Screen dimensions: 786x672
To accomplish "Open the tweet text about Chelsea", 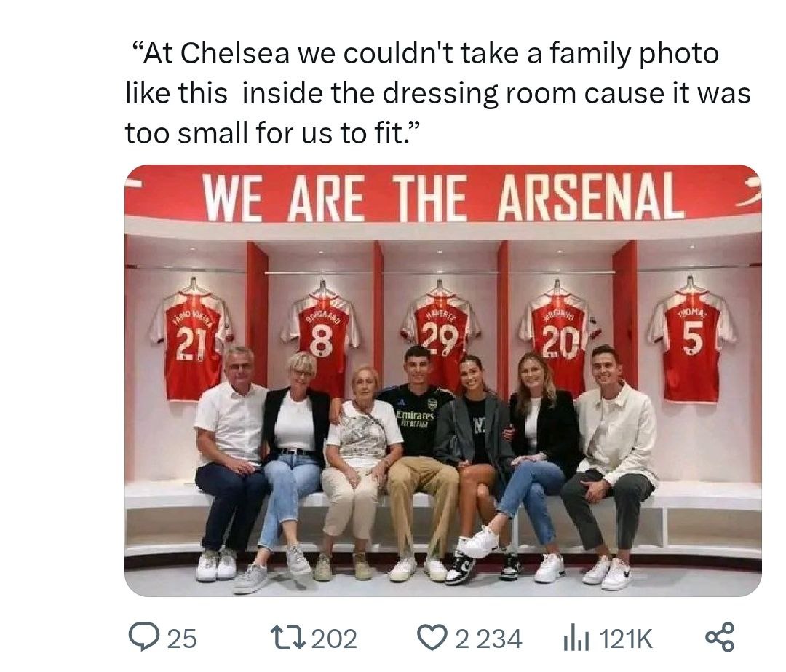I will click(x=437, y=93).
